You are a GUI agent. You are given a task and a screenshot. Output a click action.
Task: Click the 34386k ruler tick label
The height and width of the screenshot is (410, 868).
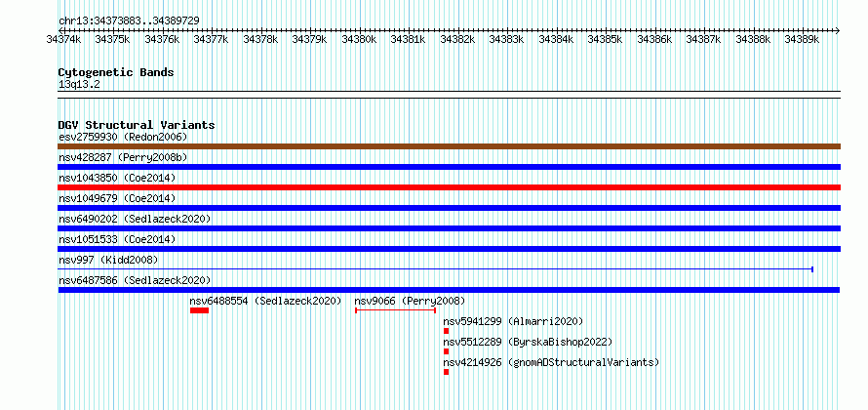tap(654, 39)
